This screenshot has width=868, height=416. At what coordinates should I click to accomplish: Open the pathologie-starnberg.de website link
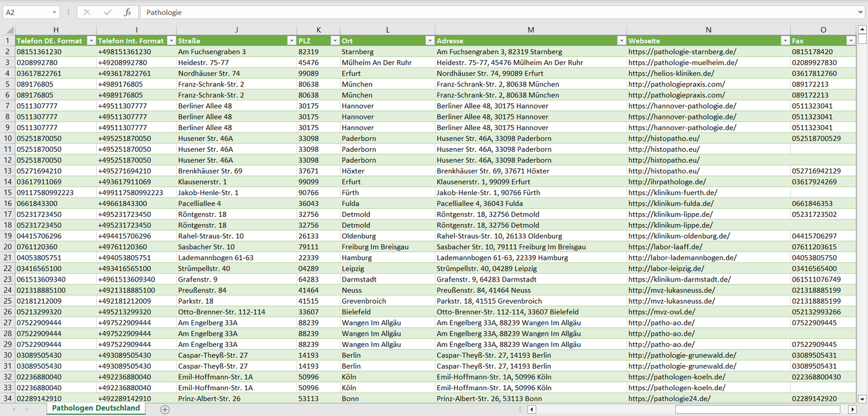click(x=682, y=52)
